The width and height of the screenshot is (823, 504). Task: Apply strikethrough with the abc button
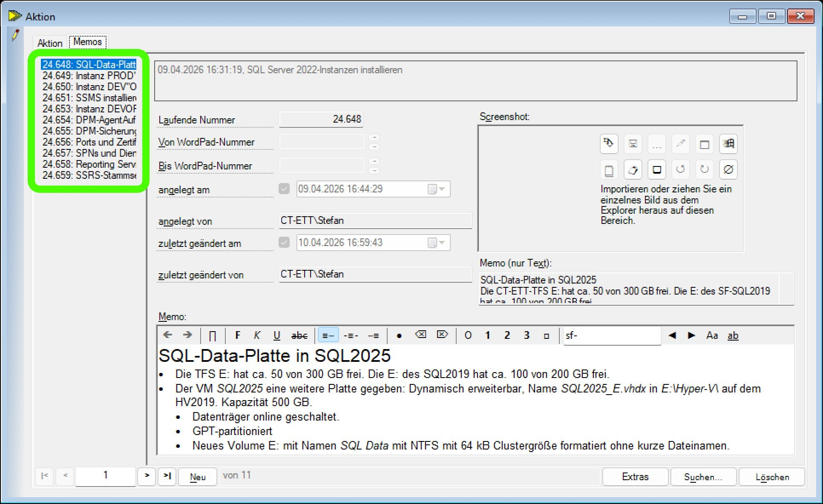(299, 335)
